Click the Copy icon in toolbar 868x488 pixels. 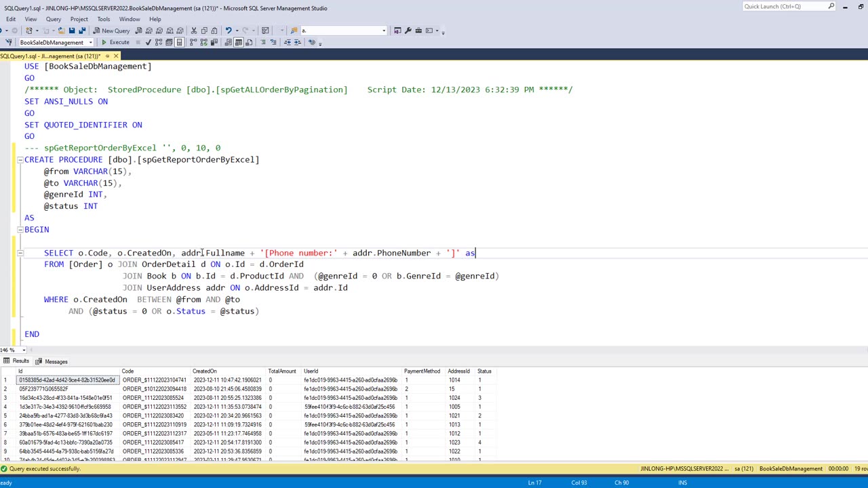[x=204, y=30]
